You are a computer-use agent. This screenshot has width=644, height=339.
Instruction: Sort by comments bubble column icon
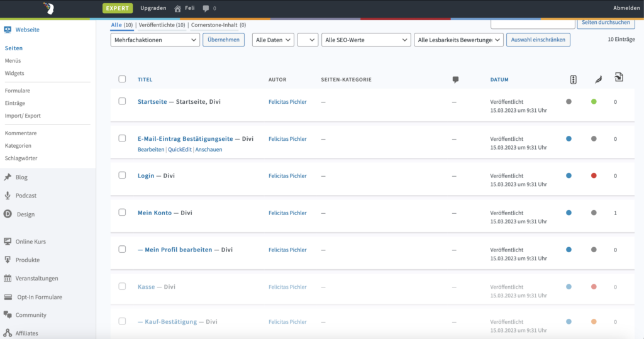click(455, 80)
